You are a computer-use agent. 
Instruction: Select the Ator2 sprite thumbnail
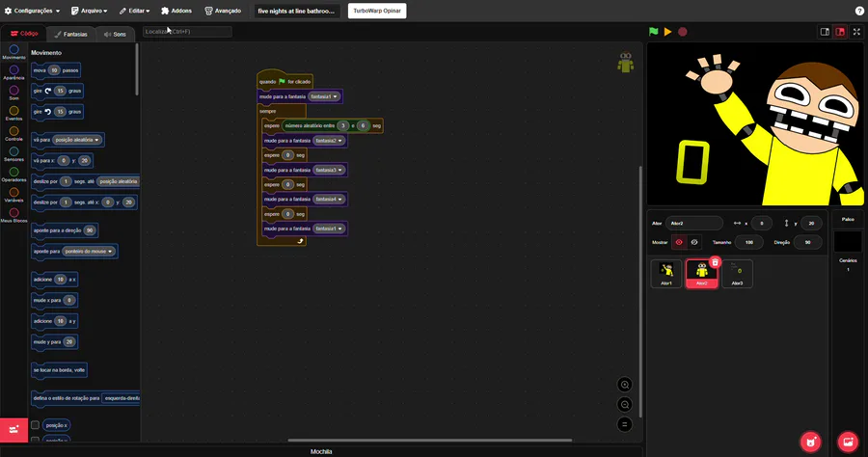pos(701,274)
